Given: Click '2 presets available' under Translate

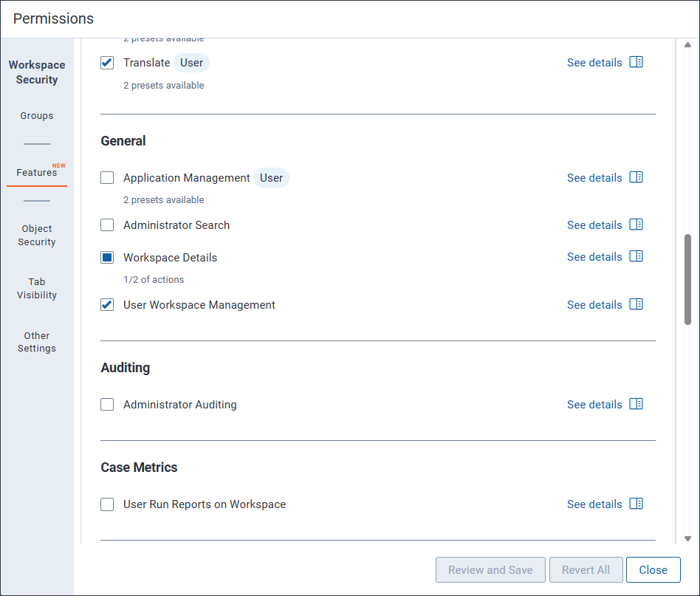Looking at the screenshot, I should [x=164, y=85].
